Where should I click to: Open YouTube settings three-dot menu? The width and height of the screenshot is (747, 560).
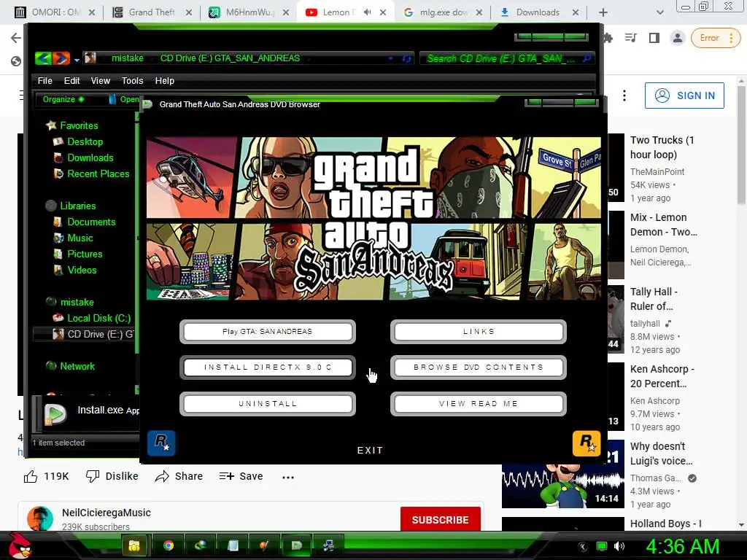tap(624, 96)
